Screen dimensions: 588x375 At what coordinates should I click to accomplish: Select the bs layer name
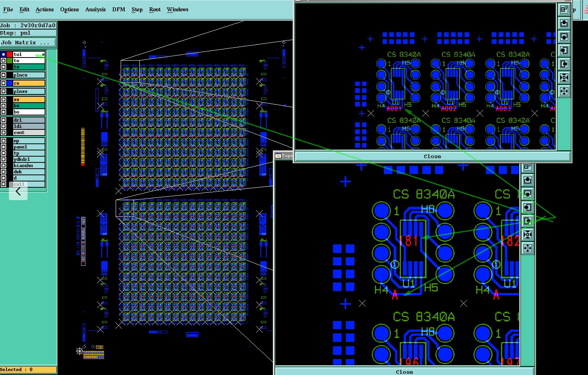29,106
